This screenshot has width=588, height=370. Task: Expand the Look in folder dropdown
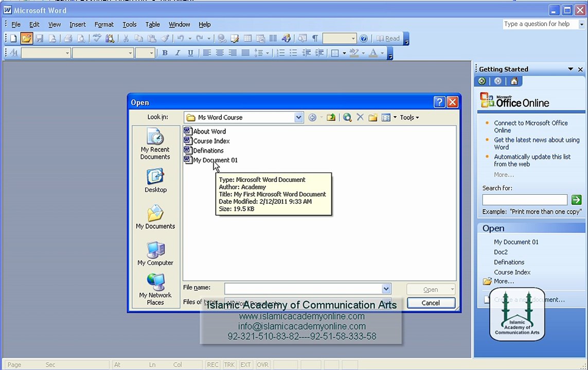pyautogui.click(x=298, y=117)
